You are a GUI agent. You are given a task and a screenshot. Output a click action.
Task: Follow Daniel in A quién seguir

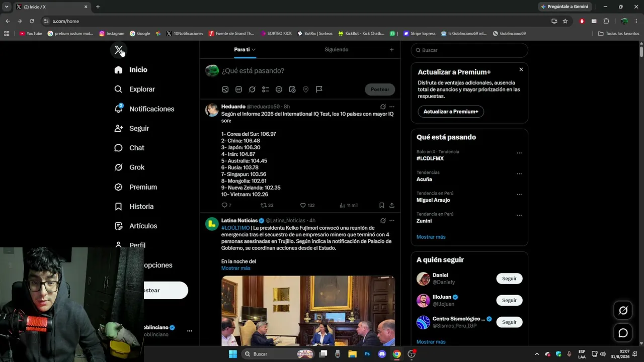coord(509,279)
